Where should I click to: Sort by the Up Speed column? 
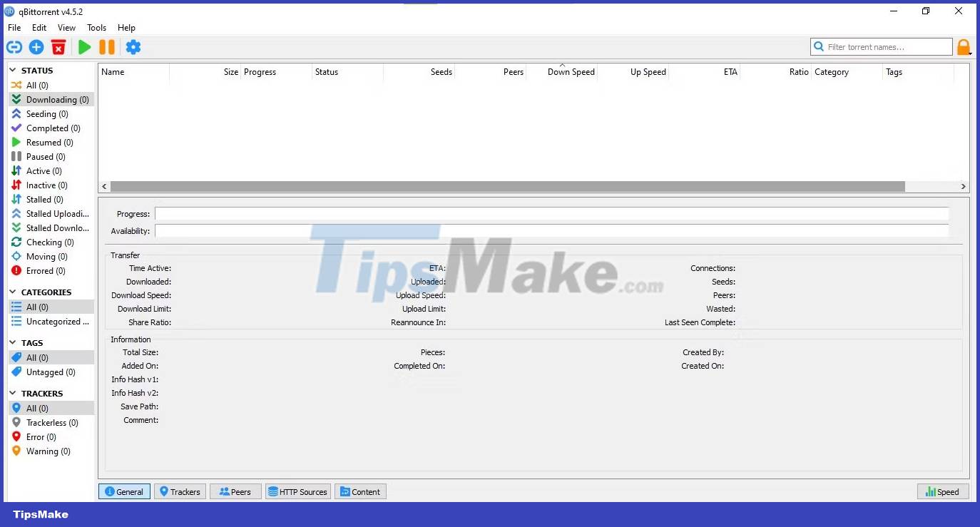633,72
